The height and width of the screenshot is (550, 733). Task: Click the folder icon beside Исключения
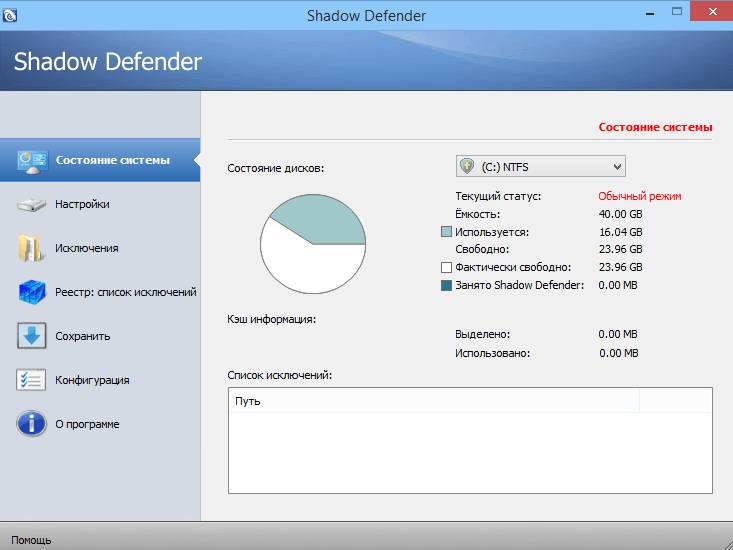[31, 248]
